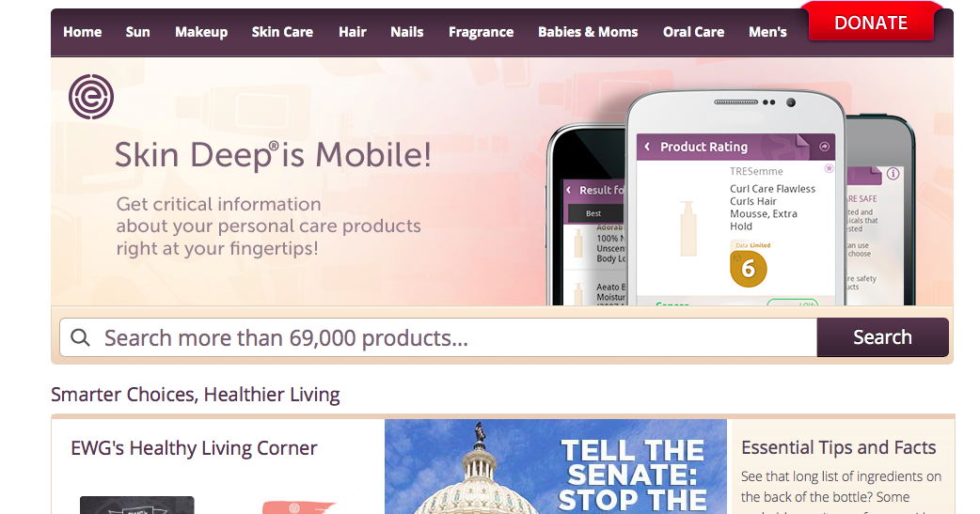The height and width of the screenshot is (514, 980).
Task: Select Skin Care in navigation bar
Action: 282,32
